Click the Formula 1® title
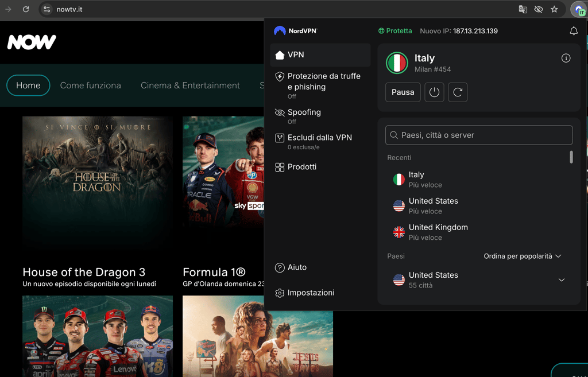Image resolution: width=588 pixels, height=377 pixels. pos(214,272)
